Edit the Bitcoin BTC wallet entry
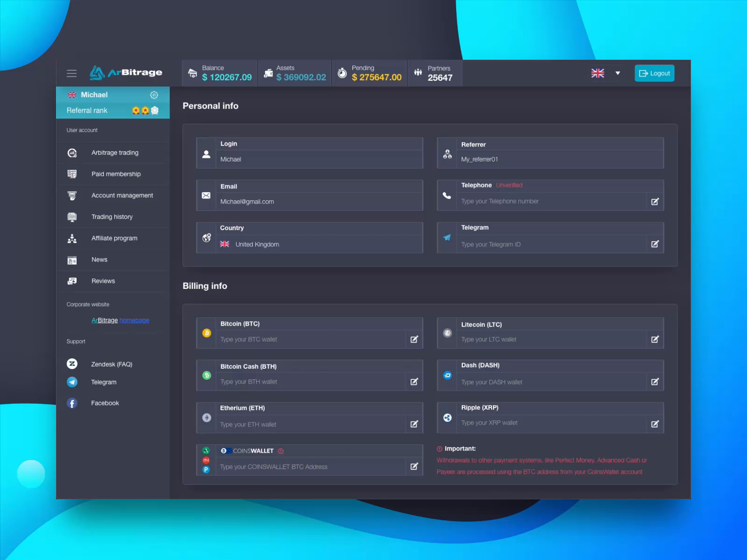 (x=414, y=339)
